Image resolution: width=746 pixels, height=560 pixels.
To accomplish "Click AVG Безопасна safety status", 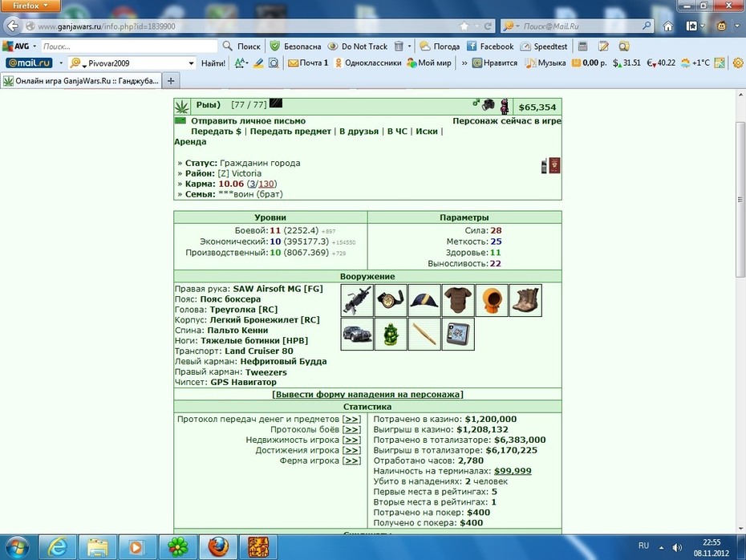I will point(295,47).
